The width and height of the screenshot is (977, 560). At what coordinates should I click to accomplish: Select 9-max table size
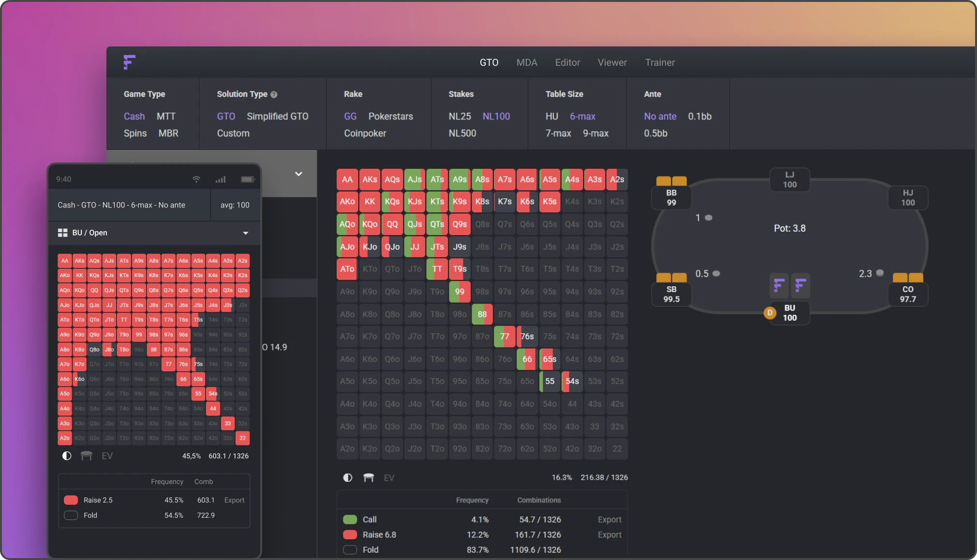point(595,133)
